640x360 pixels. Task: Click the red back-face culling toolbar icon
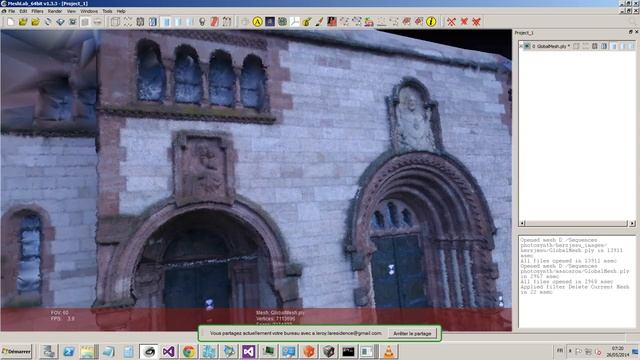tap(214, 22)
